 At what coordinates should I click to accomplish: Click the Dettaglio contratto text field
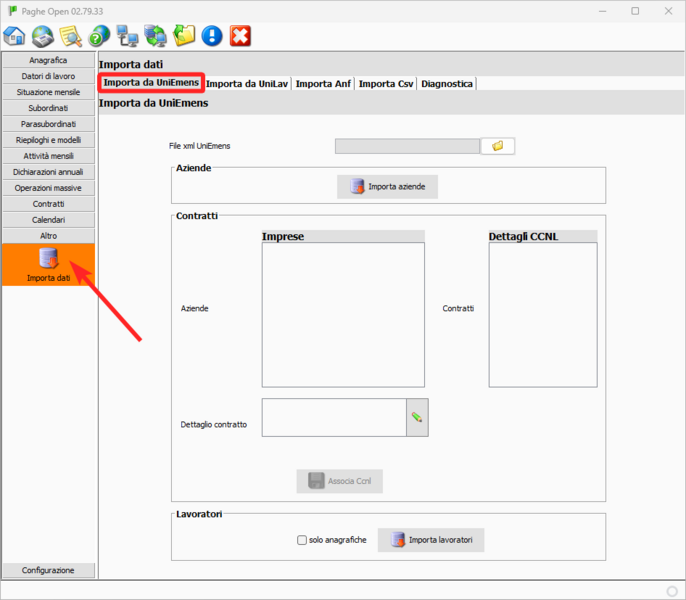coord(334,418)
